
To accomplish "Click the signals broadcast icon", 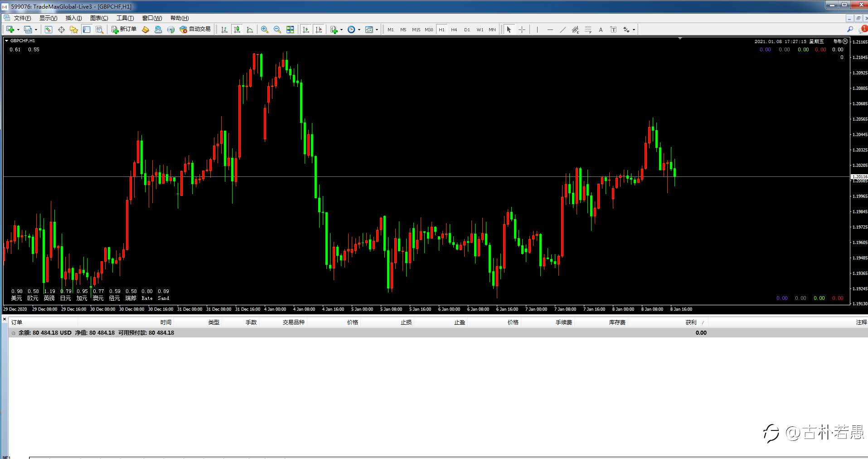I will 171,29.
